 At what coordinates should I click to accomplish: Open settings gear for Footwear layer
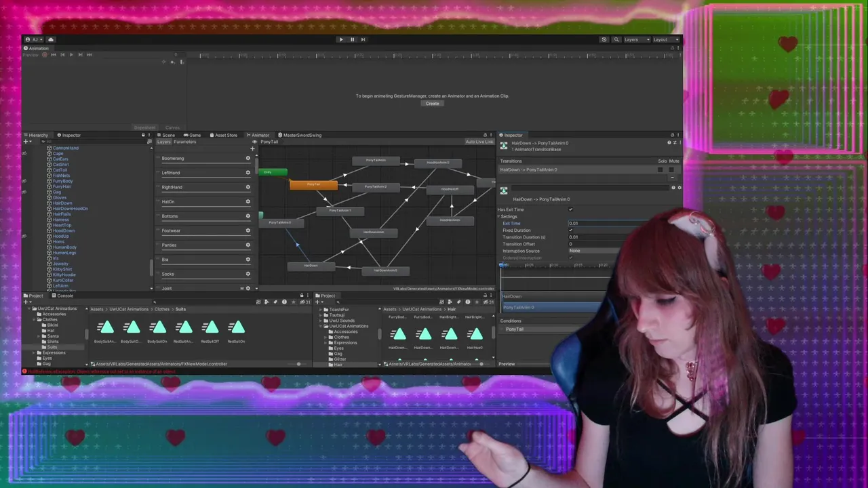tap(248, 230)
